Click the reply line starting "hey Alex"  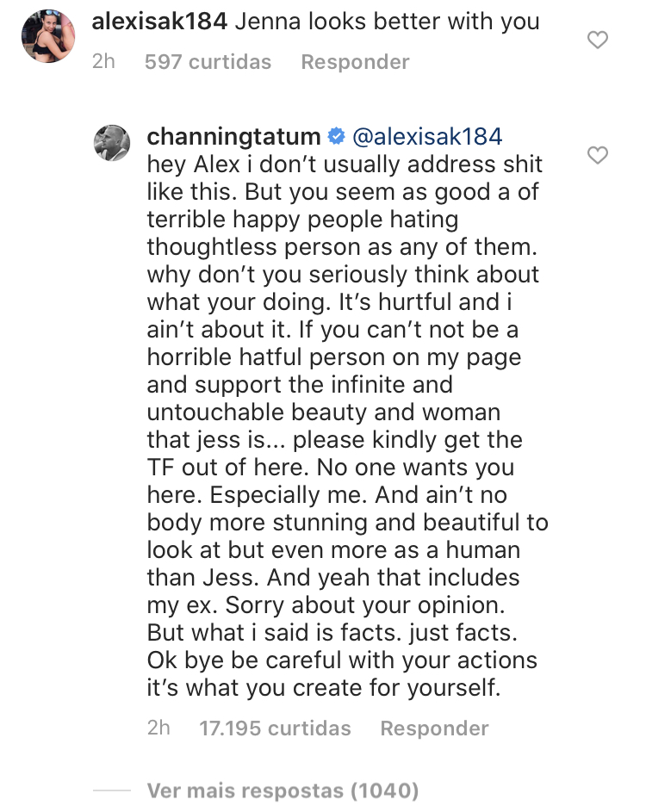(x=345, y=164)
